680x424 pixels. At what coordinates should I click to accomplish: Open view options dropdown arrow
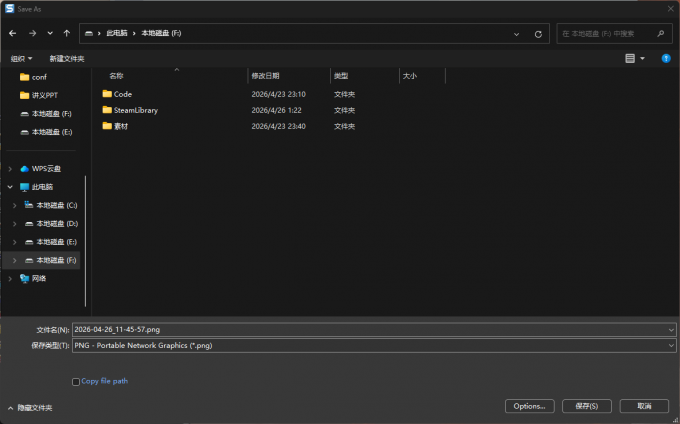pos(642,58)
